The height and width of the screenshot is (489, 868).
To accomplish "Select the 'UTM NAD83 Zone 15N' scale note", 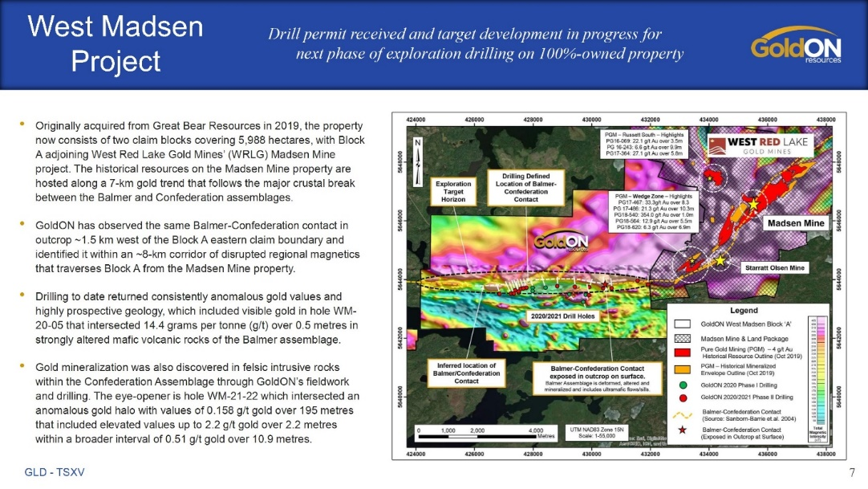I will coord(596,433).
